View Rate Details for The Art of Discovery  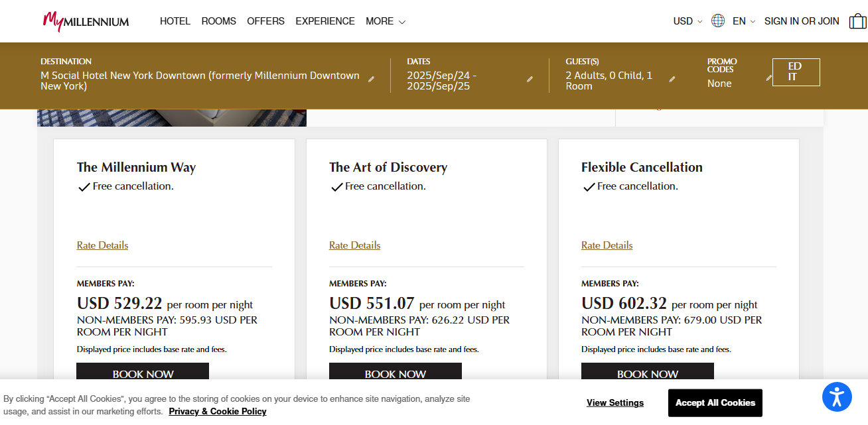354,245
